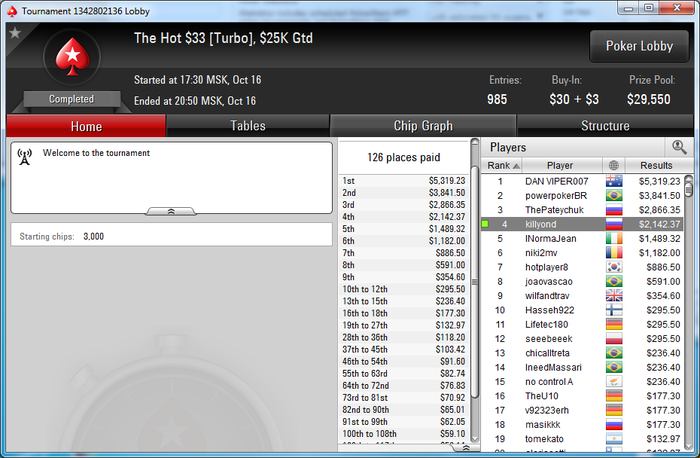700x458 pixels.
Task: Click the broadcast antenna icon beside welcome message
Action: click(x=25, y=156)
